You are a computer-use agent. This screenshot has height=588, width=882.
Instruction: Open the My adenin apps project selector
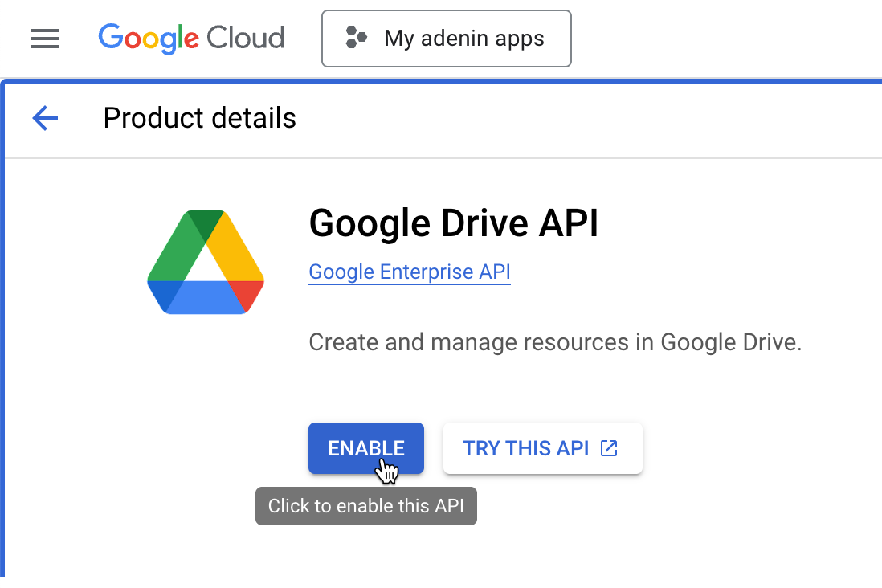[x=446, y=39]
